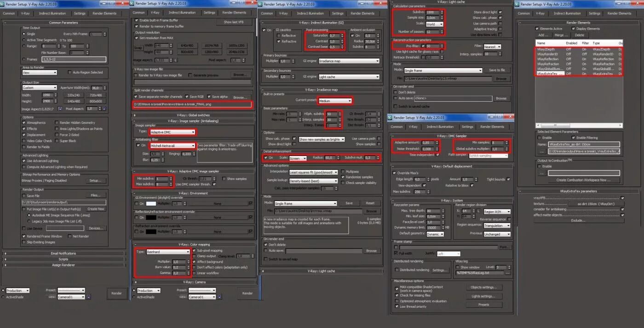Click the L lock beside Image aspect in V-Ray frame buffer
Viewport: 644px width, 328px height.
176,60
